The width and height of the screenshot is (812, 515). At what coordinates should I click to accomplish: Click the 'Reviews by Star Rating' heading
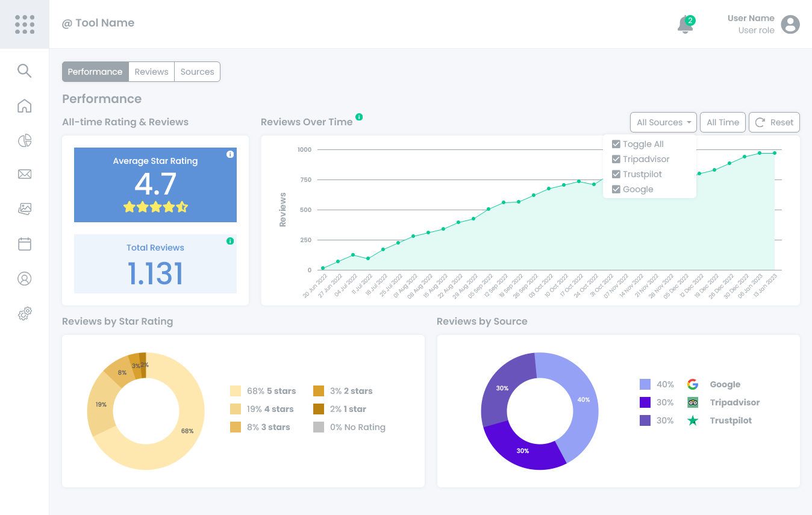pyautogui.click(x=117, y=322)
